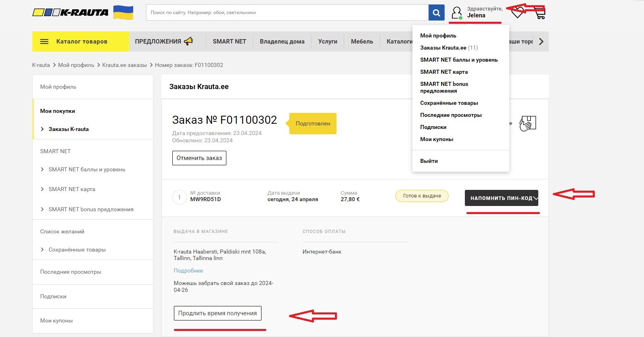Click the hamburger catalog menu icon
The image size is (644, 337).
pos(44,42)
